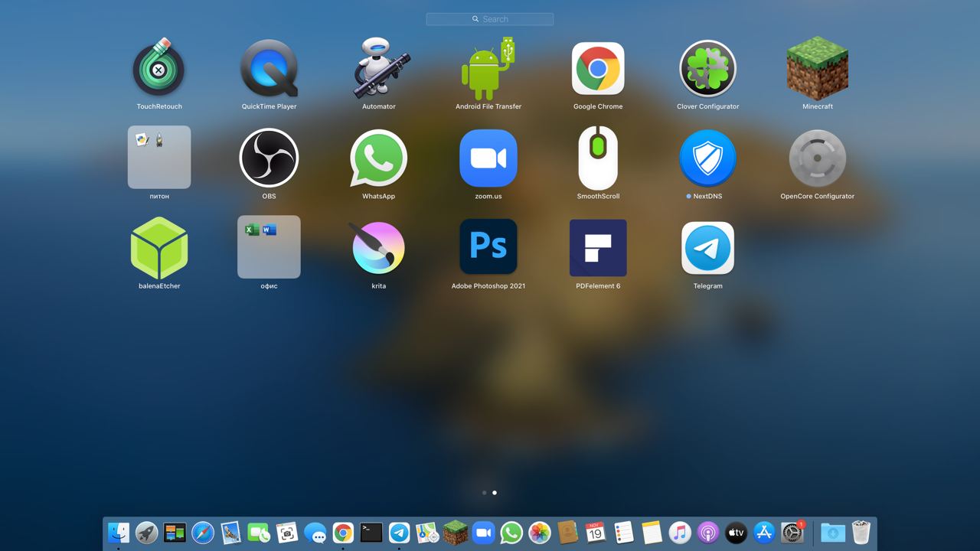Image resolution: width=980 pixels, height=551 pixels.
Task: Open Minecraft in the Launchpad grid
Action: (x=818, y=69)
